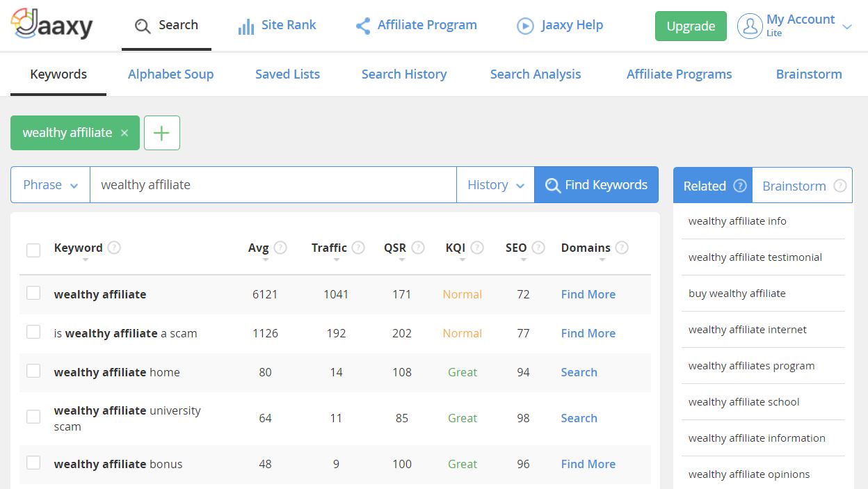Image resolution: width=868 pixels, height=489 pixels.
Task: Click Find More for 'wealthy affiliate'
Action: point(588,294)
